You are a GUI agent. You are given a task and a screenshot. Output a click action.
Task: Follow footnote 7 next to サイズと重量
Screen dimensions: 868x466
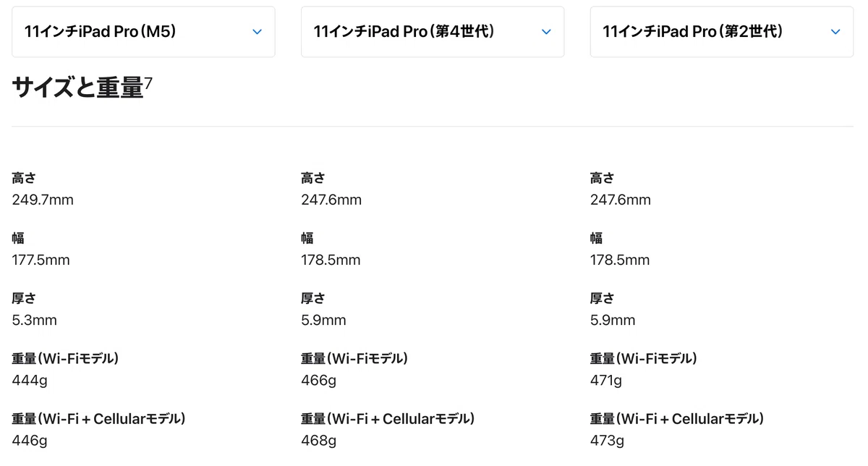[148, 83]
